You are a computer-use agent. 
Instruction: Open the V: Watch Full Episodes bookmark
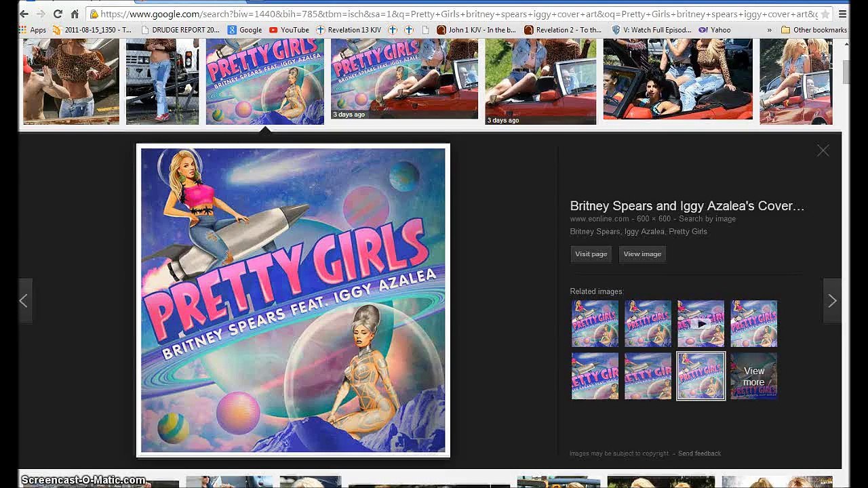[652, 30]
